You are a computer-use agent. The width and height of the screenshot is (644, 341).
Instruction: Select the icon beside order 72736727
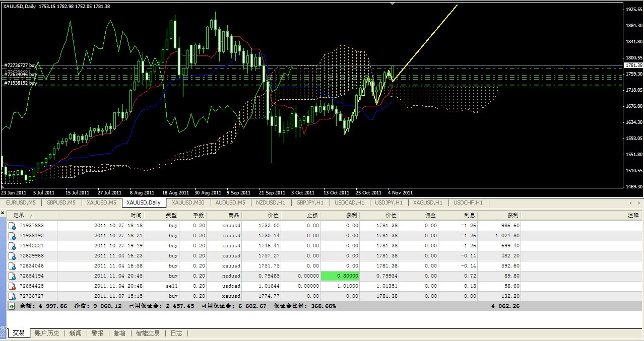coord(12,296)
